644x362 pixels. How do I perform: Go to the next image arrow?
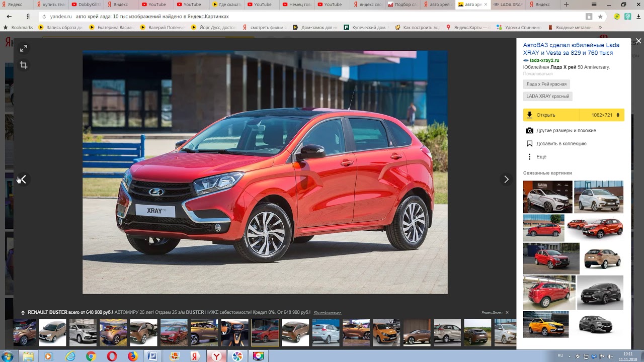pyautogui.click(x=506, y=179)
